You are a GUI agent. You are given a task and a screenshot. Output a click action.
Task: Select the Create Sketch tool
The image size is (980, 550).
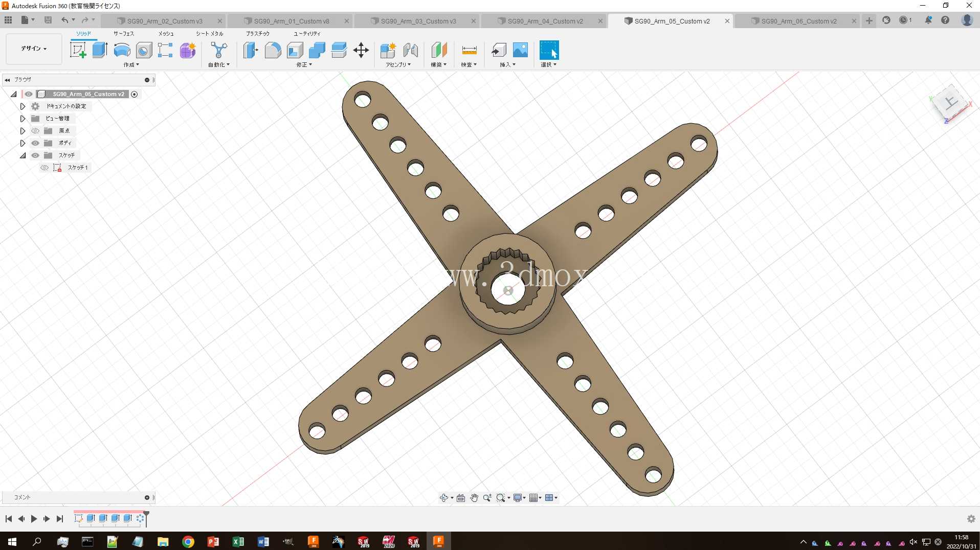78,50
